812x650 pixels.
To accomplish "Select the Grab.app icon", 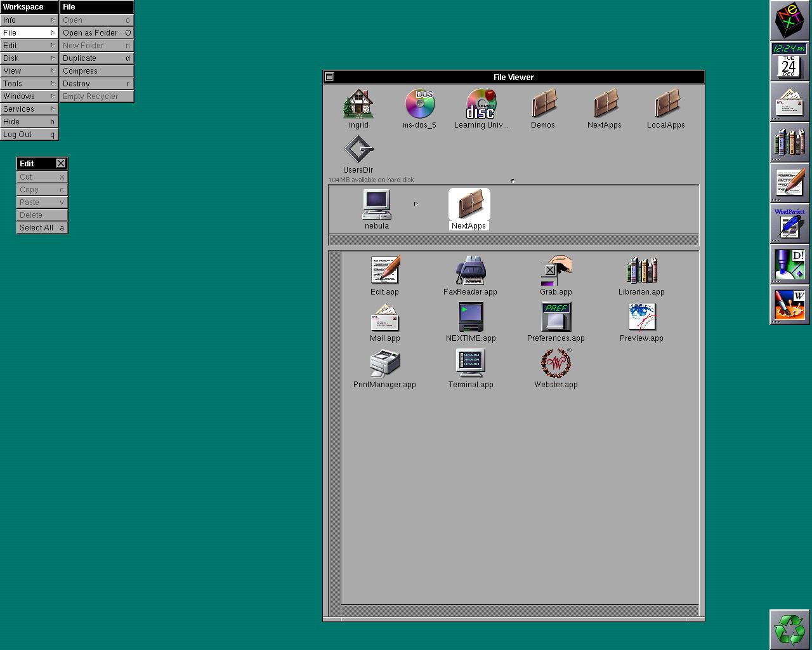I will pyautogui.click(x=556, y=271).
